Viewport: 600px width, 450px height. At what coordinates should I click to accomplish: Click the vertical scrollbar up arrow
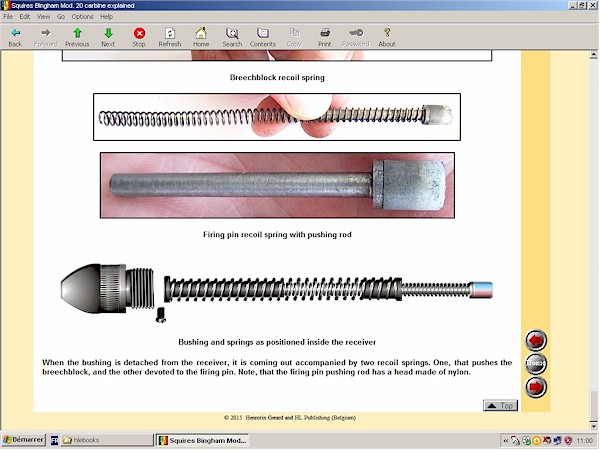(593, 55)
